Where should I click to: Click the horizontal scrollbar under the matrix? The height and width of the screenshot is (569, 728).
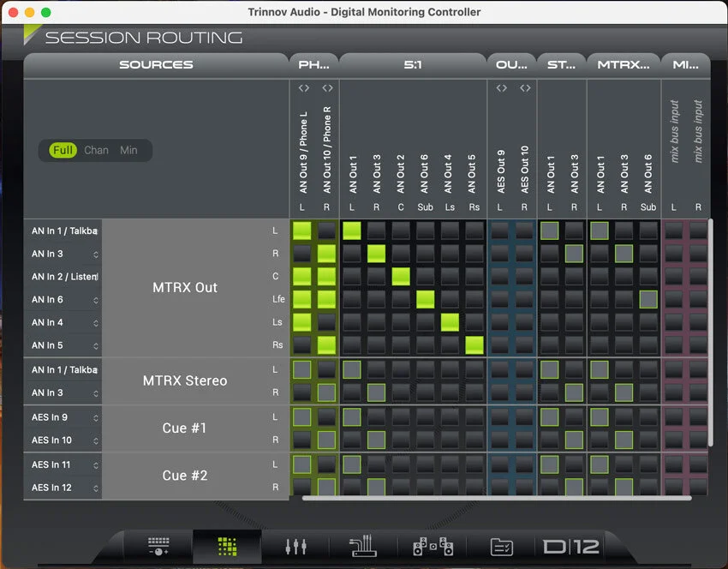(497, 498)
